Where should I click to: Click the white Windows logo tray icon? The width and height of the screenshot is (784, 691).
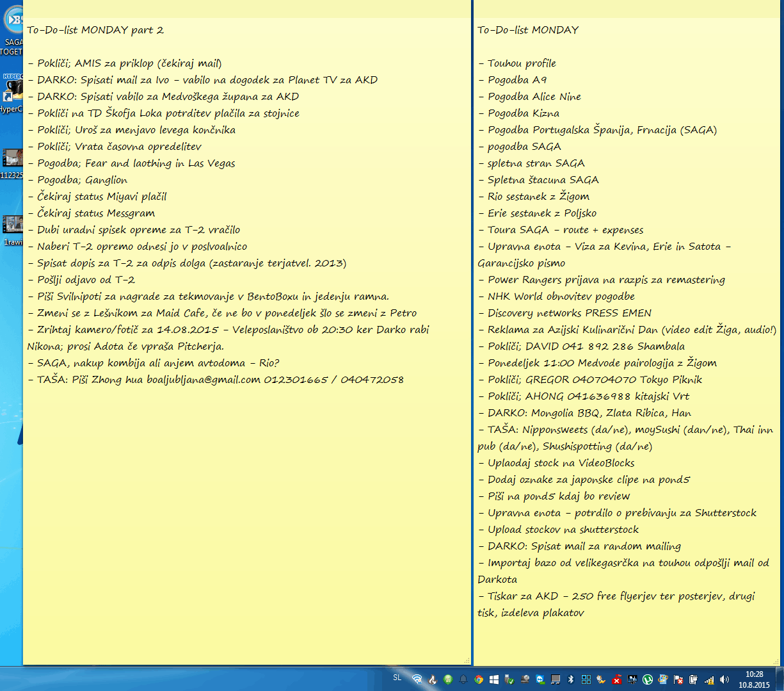(494, 679)
